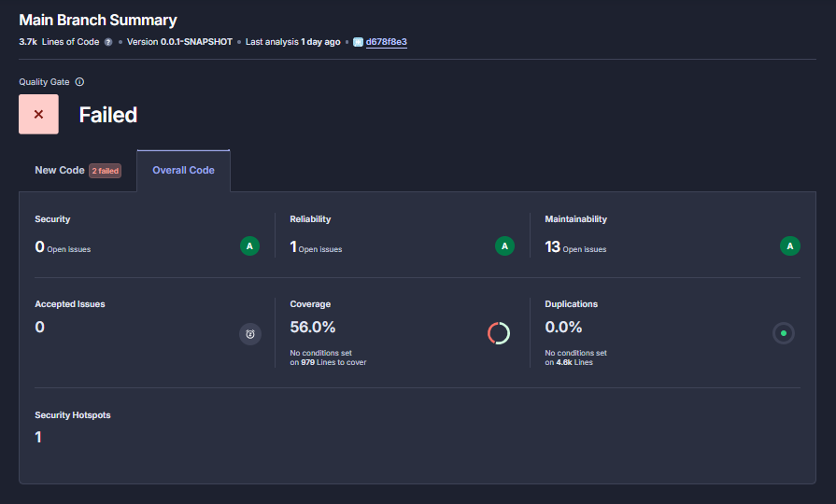The image size is (836, 504).
Task: Click the commit icon beside d678f8e3
Action: [358, 42]
